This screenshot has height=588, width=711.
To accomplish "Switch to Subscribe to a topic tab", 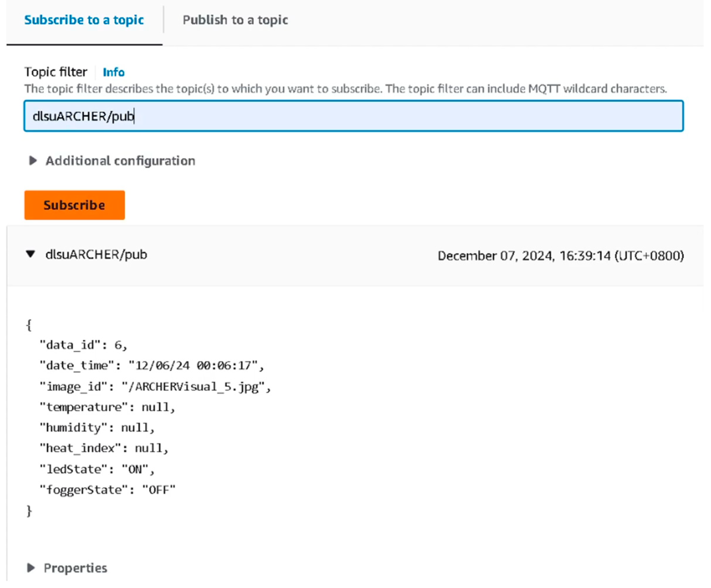I will (x=84, y=20).
